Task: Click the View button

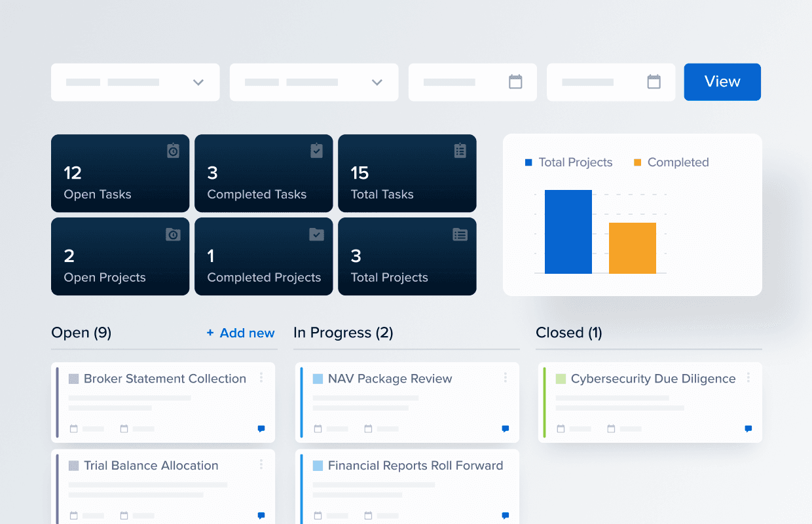Action: click(722, 82)
